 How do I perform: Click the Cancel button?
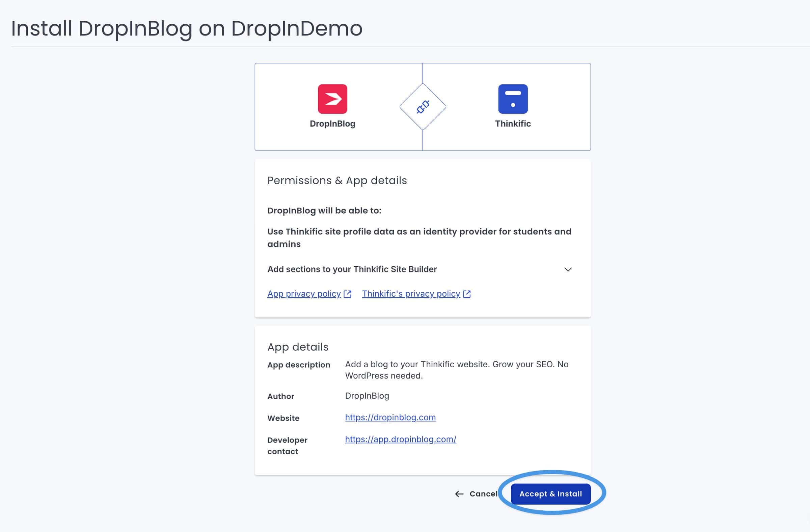[x=477, y=494]
